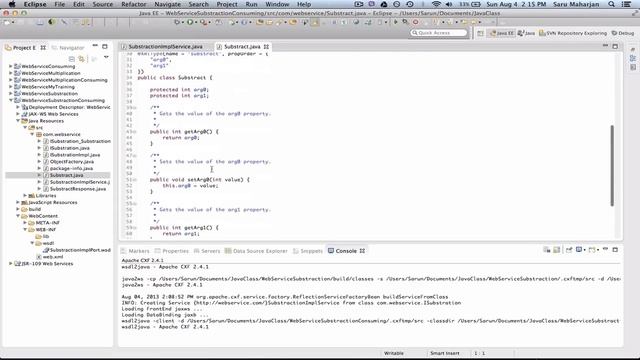Click the Run External Tools icon
Screen dimensions: 640x360
pyautogui.click(x=203, y=22)
